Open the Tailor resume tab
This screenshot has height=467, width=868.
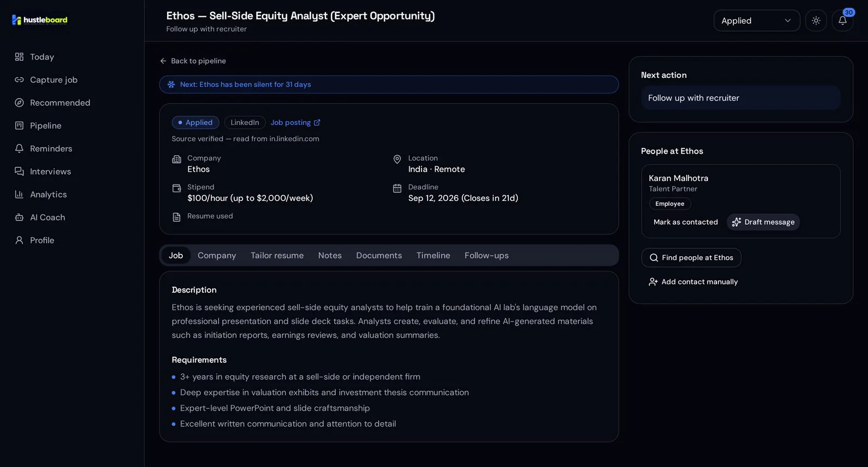277,255
